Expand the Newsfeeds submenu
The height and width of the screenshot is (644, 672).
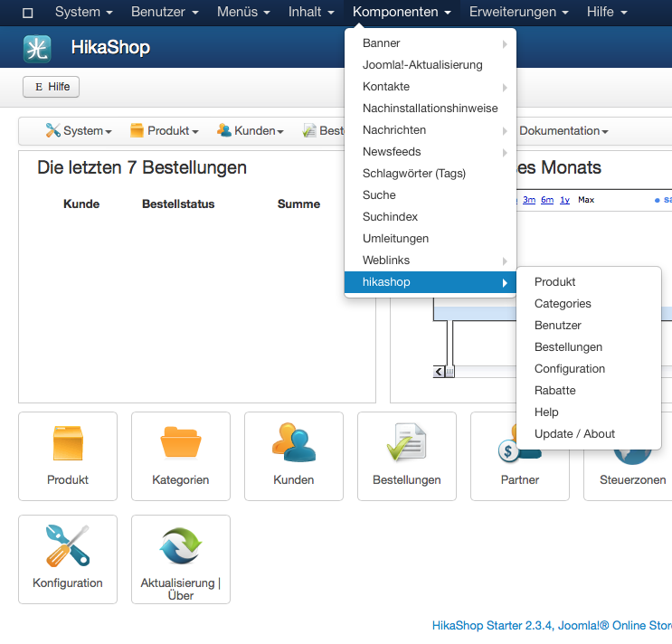pos(431,152)
